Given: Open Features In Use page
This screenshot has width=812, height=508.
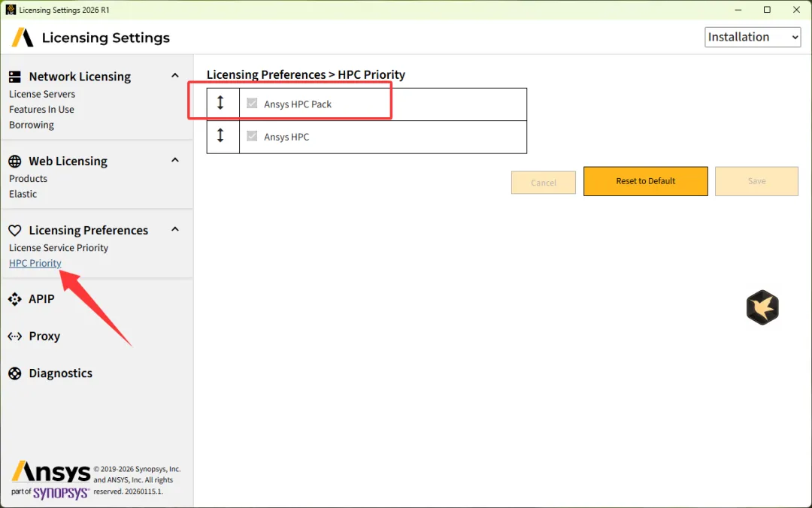Looking at the screenshot, I should pyautogui.click(x=41, y=109).
